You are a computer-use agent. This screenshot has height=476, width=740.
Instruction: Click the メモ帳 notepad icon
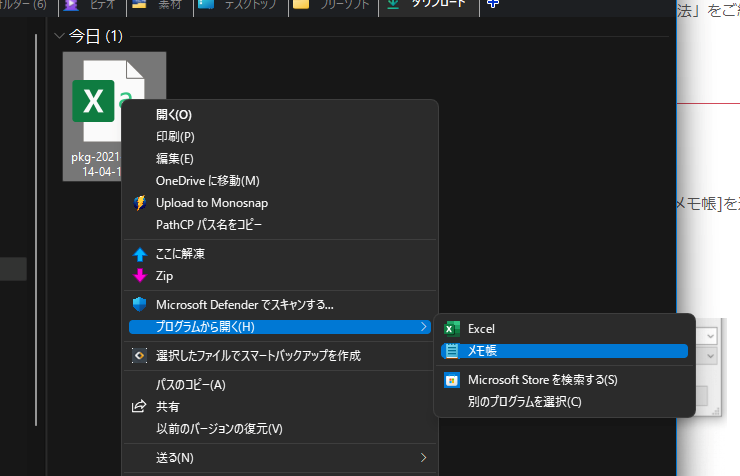452,351
